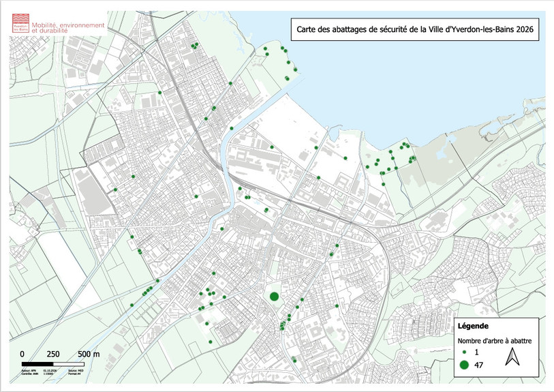
Task: Click the north arrow in the legend
Action: coord(512,357)
